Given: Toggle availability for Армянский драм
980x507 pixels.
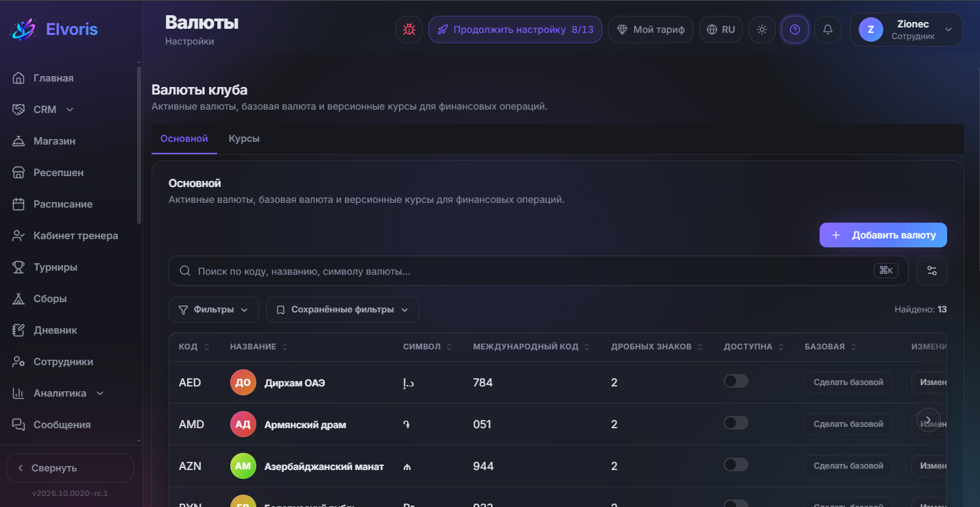Looking at the screenshot, I should tap(736, 423).
